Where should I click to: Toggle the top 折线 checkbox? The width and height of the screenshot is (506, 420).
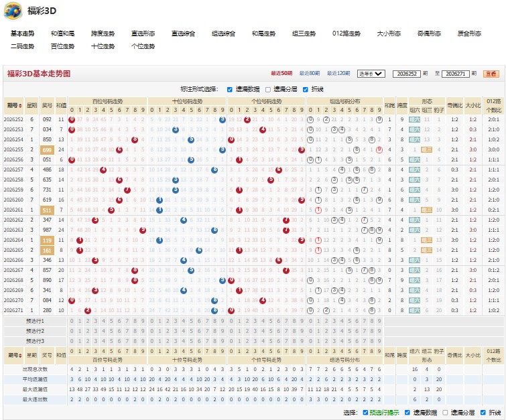(x=306, y=89)
